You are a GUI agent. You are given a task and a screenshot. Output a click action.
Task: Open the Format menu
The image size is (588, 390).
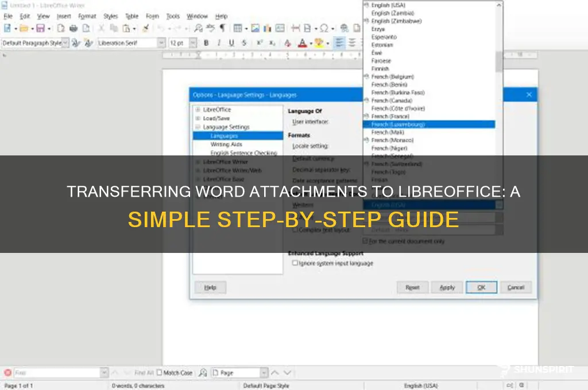[87, 16]
